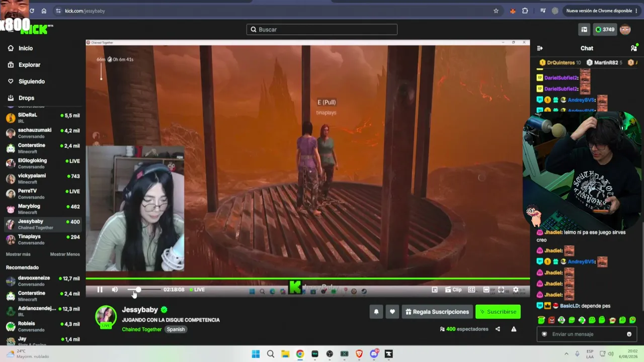Open recommended channel Adrianozendej
Viewport: 644px width, 362px height.
pos(43,311)
